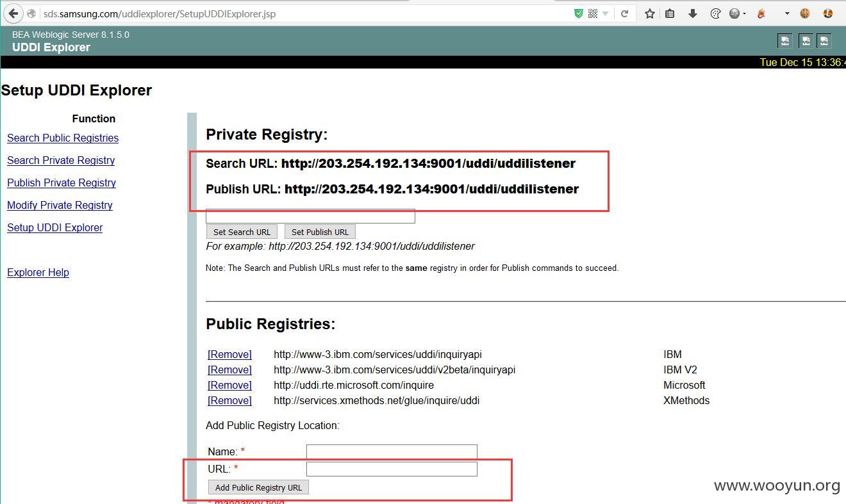
Task: Click the 'XMethods' registry name
Action: coord(686,400)
